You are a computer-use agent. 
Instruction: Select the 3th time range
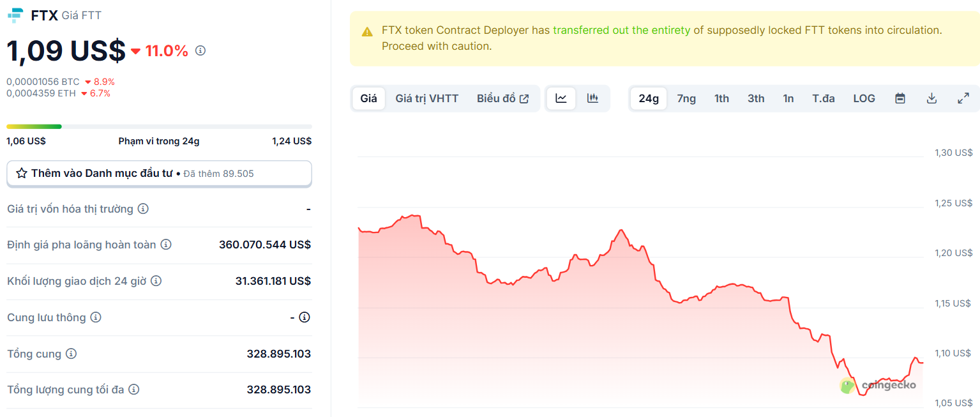click(756, 98)
